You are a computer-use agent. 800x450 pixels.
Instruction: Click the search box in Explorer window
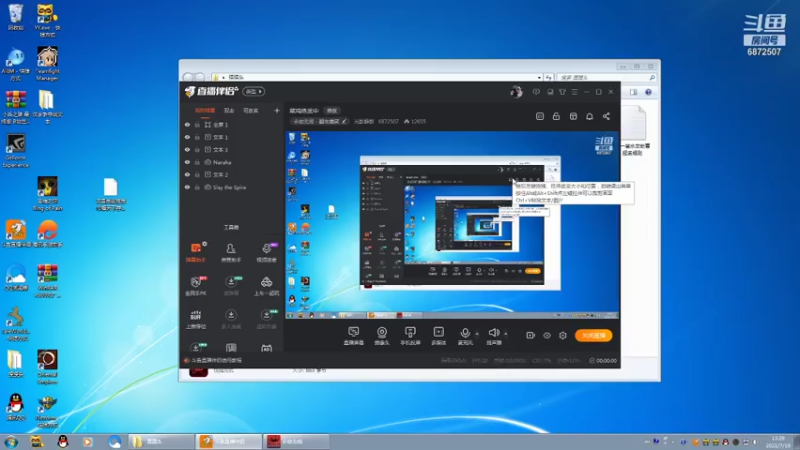(606, 78)
